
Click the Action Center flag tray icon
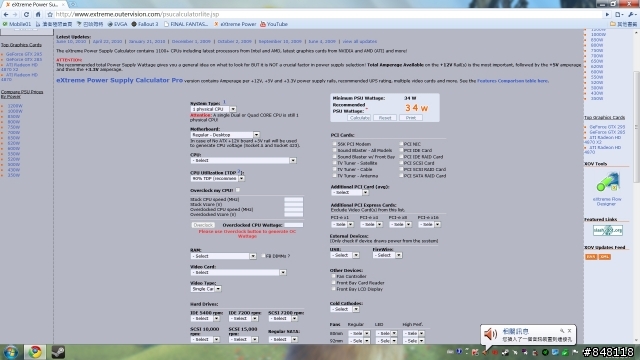click(575, 352)
